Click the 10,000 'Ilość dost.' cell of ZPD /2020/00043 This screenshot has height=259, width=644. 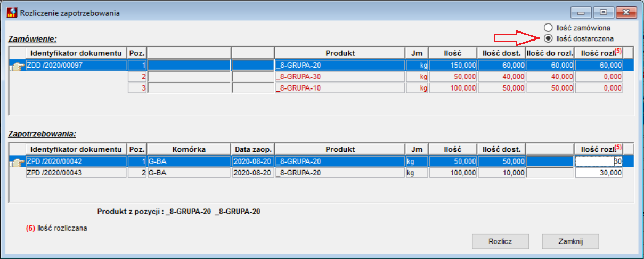501,173
